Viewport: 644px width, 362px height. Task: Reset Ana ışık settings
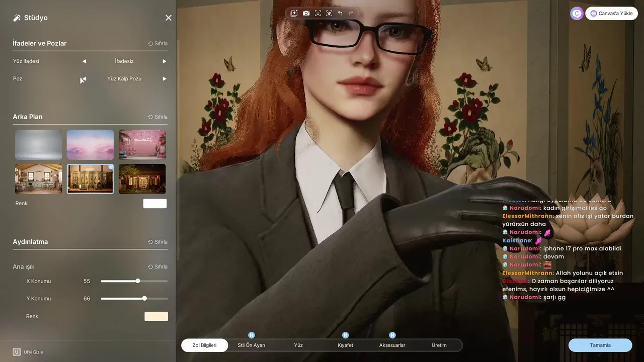point(157,266)
